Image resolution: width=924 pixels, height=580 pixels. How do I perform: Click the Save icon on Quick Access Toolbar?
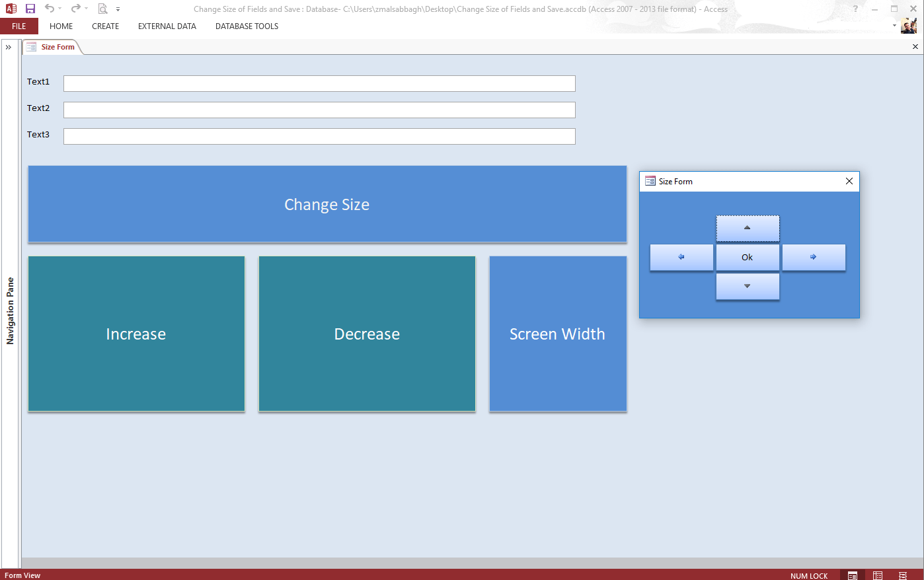(x=30, y=9)
